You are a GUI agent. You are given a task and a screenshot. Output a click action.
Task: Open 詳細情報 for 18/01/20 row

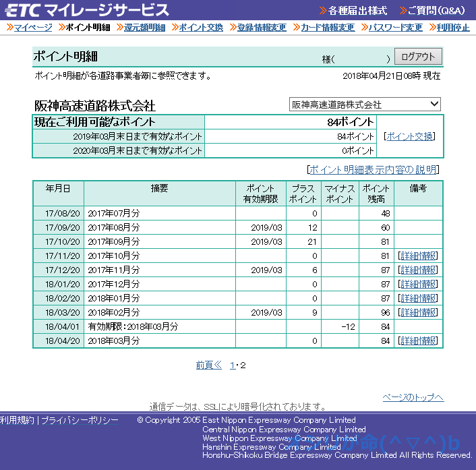tap(418, 284)
